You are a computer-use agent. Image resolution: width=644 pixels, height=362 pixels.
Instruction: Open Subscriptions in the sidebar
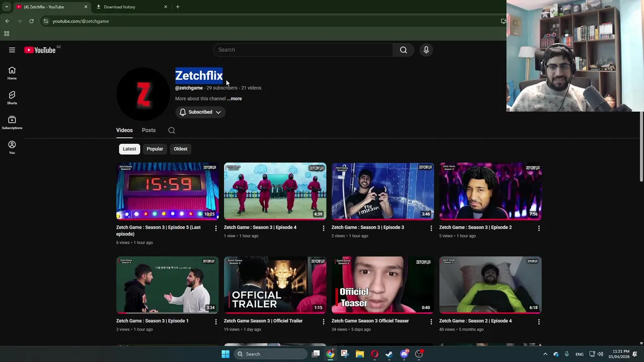pos(12,122)
